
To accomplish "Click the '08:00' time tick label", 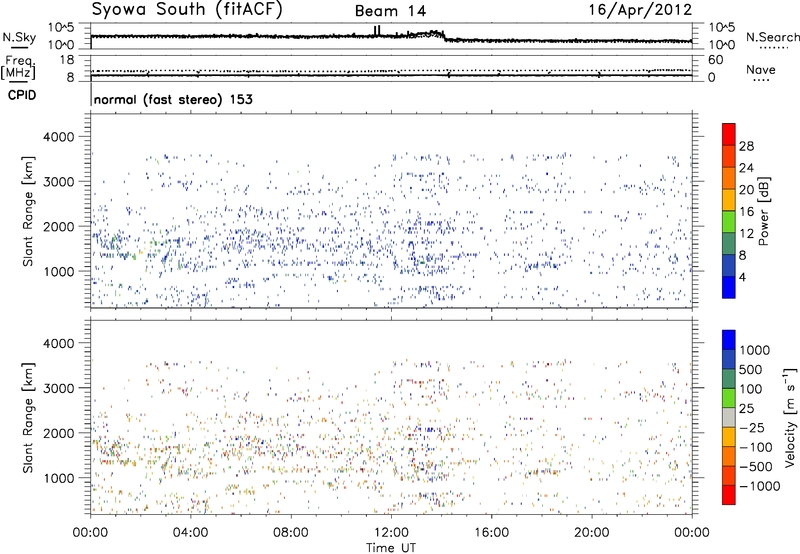I will pos(291,533).
